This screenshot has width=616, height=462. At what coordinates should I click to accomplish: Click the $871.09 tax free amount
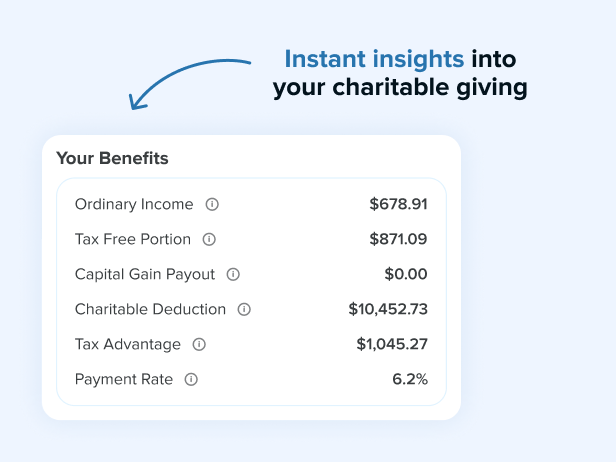[398, 239]
